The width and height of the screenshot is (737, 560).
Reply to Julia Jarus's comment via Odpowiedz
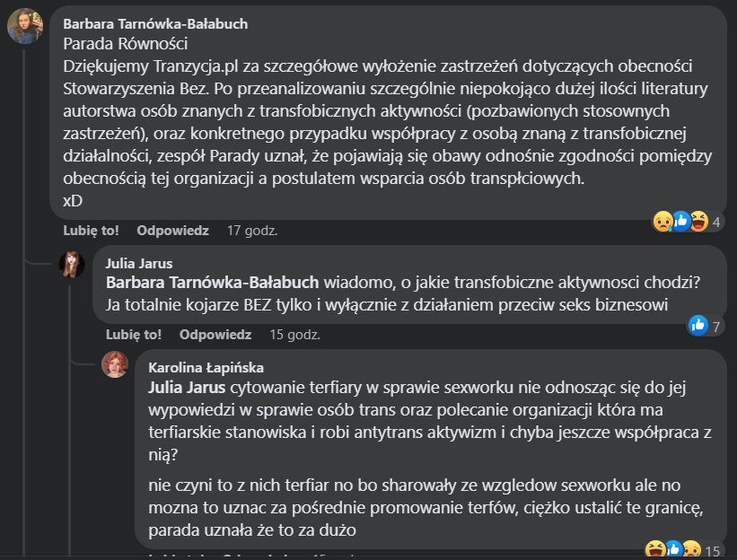[x=215, y=335]
